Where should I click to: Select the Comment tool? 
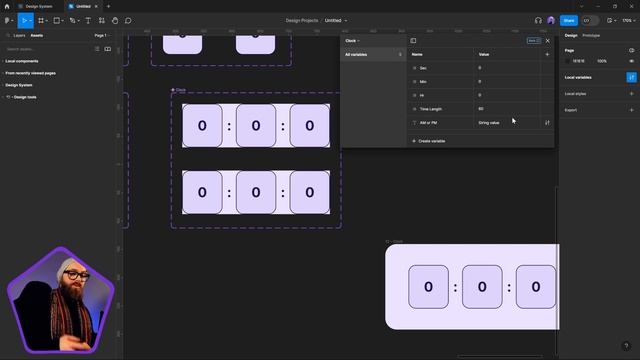[x=128, y=20]
